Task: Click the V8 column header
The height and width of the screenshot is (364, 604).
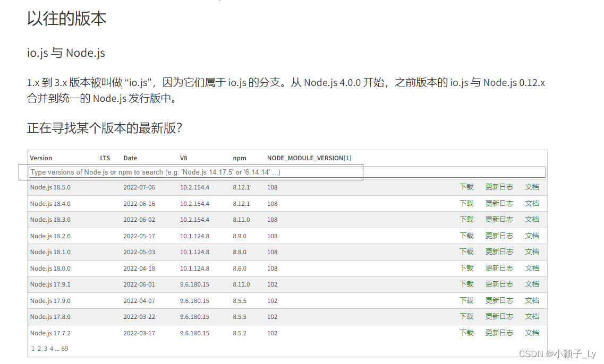Action: coord(183,158)
